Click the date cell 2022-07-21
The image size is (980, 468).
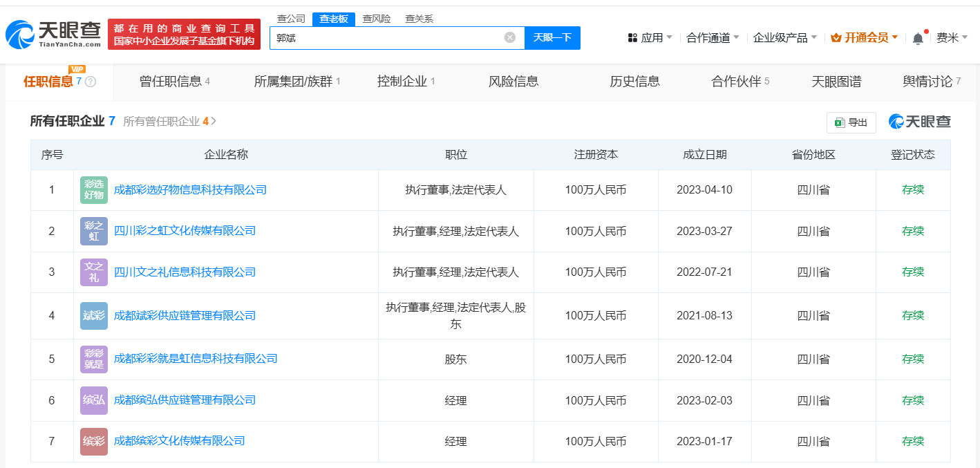[x=704, y=272]
